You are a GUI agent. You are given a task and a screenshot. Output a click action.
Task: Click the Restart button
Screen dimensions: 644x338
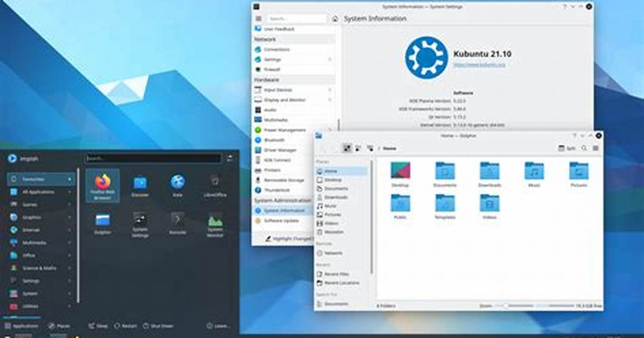point(125,326)
